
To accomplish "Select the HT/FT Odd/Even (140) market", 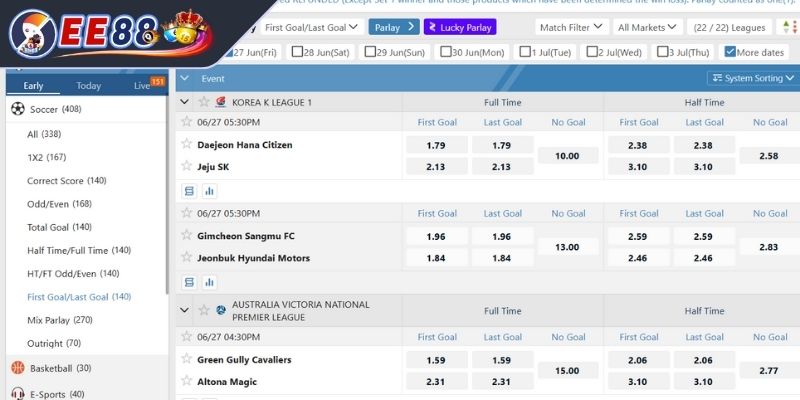I will coord(73,273).
